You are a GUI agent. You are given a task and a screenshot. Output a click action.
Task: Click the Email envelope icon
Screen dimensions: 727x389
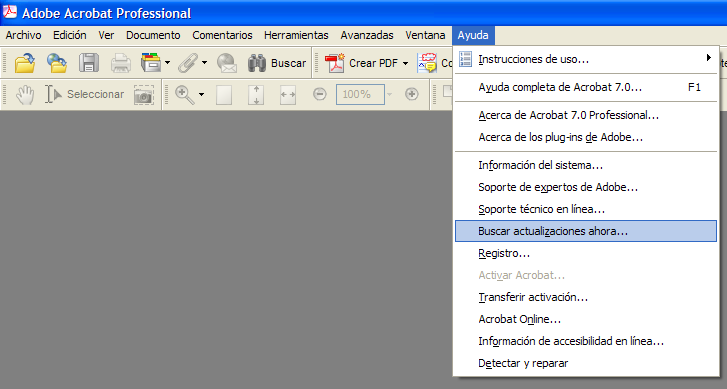point(227,63)
